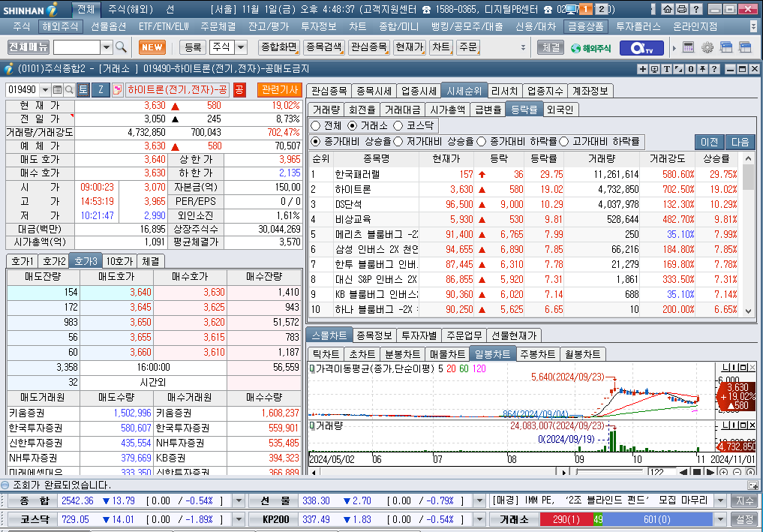The height and width of the screenshot is (532, 763).
Task: Select 종가대비 상승률 radio button
Action: [315, 142]
